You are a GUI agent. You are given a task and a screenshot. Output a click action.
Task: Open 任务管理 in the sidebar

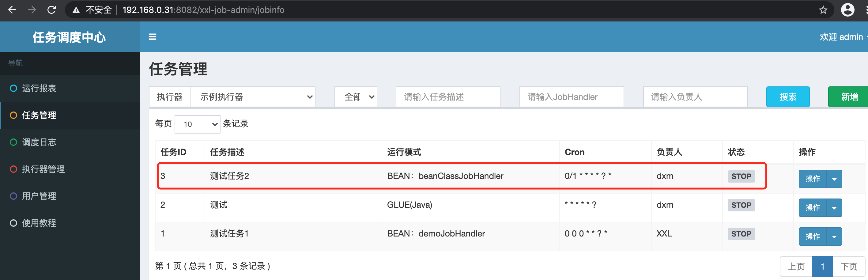tap(70, 115)
